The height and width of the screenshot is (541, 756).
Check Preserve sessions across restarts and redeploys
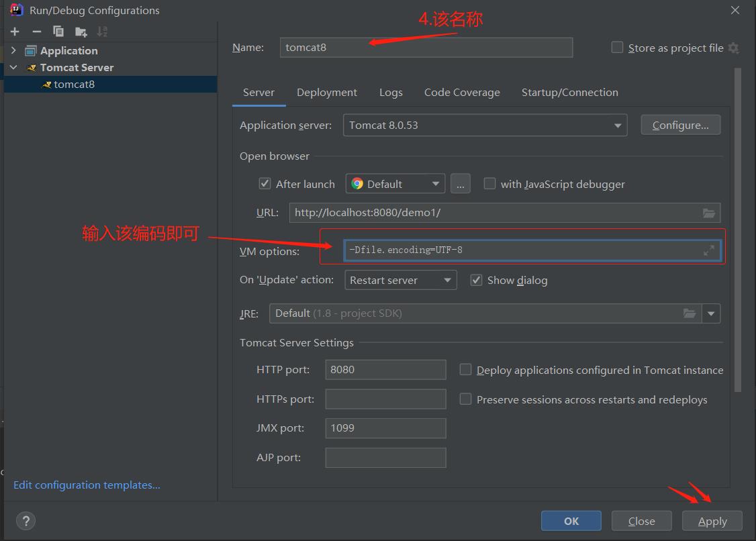465,399
